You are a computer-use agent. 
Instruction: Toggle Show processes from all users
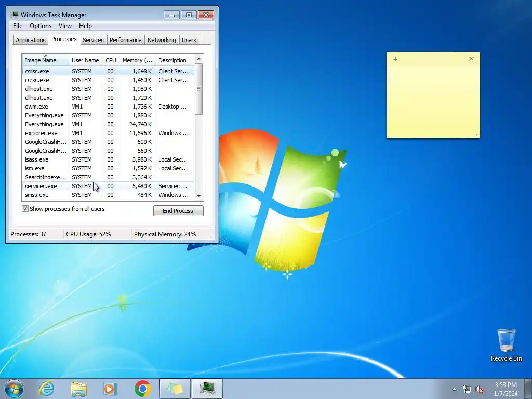[25, 209]
